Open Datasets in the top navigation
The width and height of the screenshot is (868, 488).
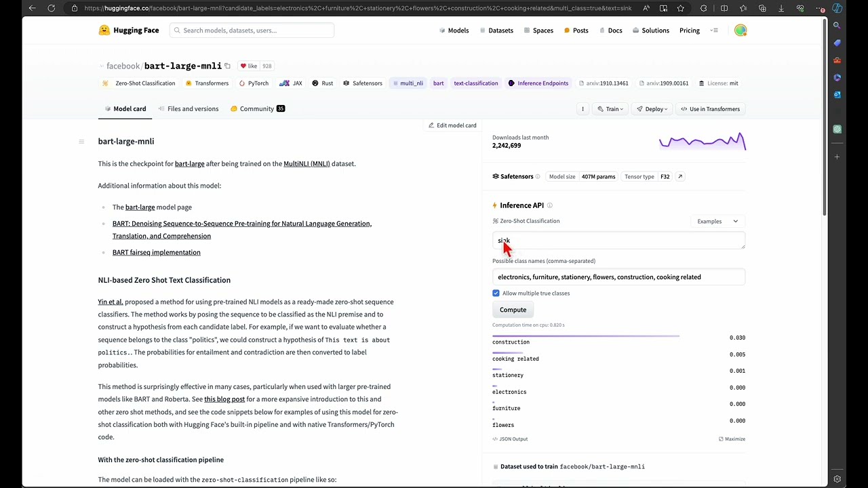(x=496, y=30)
